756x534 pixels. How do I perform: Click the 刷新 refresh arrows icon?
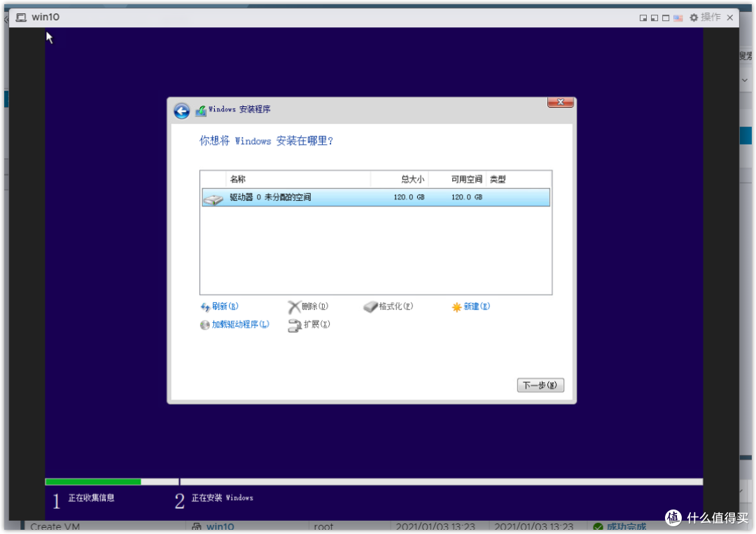[x=205, y=307]
